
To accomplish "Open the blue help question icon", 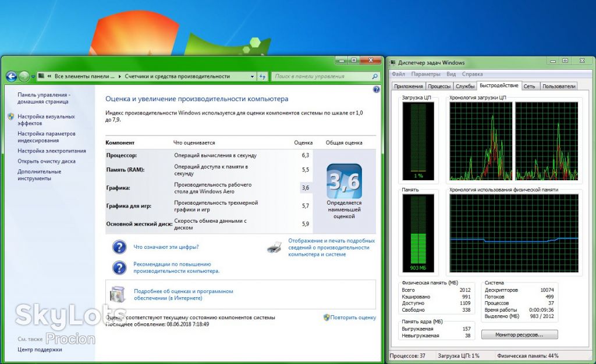I will click(377, 90).
